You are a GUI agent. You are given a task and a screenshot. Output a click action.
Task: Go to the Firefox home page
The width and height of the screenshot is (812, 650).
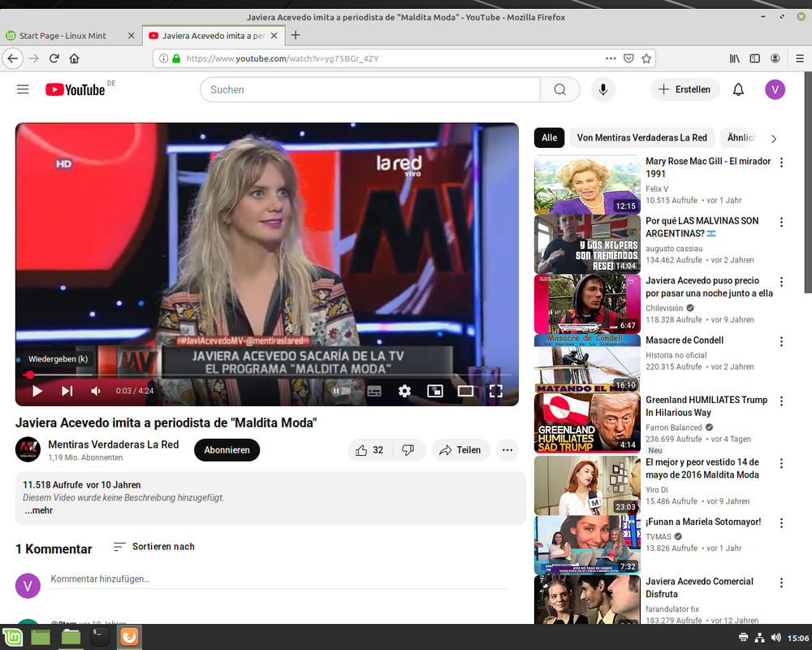click(74, 58)
